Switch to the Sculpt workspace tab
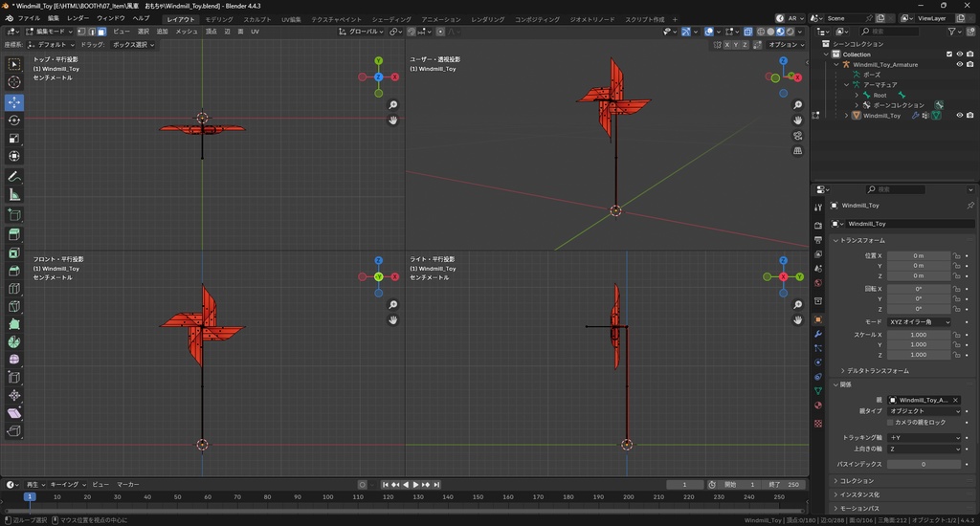Screen dimensions: 980x526 click(256, 19)
